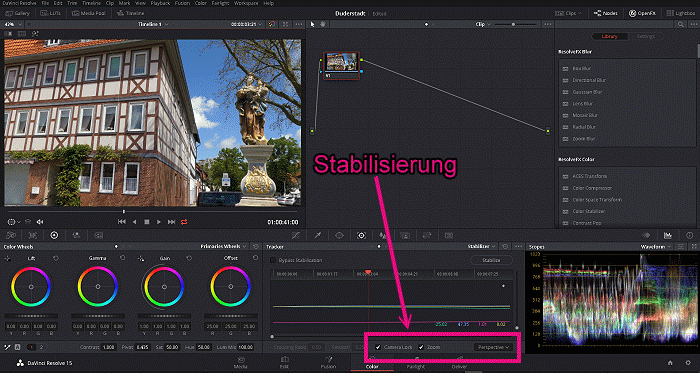Click the viewer full screen expand icon
700x373 pixels.
click(285, 24)
